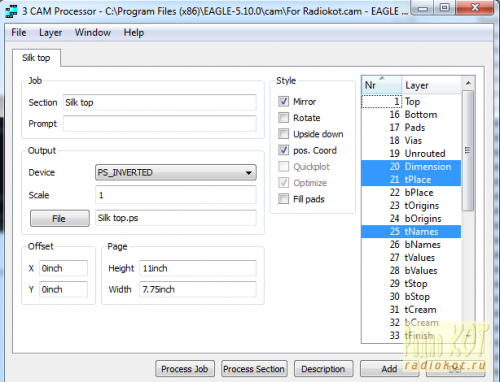Select layer 28 bValues

point(411,270)
